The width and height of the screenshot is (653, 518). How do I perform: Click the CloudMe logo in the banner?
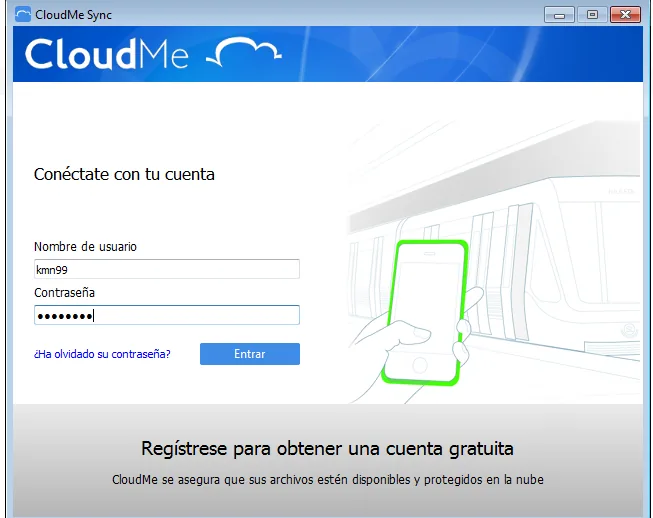(x=153, y=53)
